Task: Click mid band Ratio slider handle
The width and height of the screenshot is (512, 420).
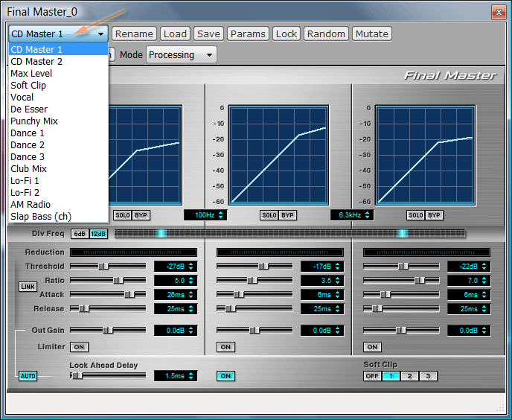Action: click(252, 281)
